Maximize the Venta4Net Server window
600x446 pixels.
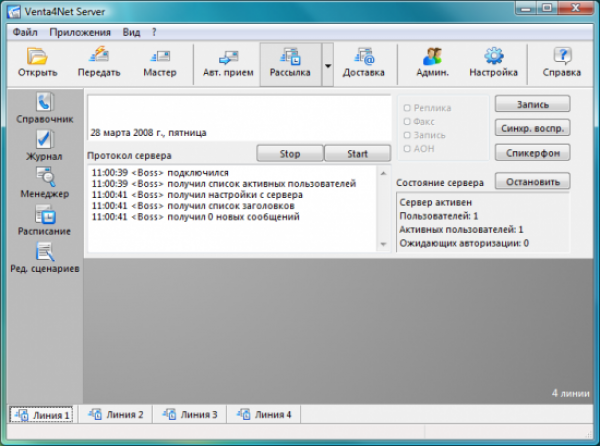click(547, 8)
